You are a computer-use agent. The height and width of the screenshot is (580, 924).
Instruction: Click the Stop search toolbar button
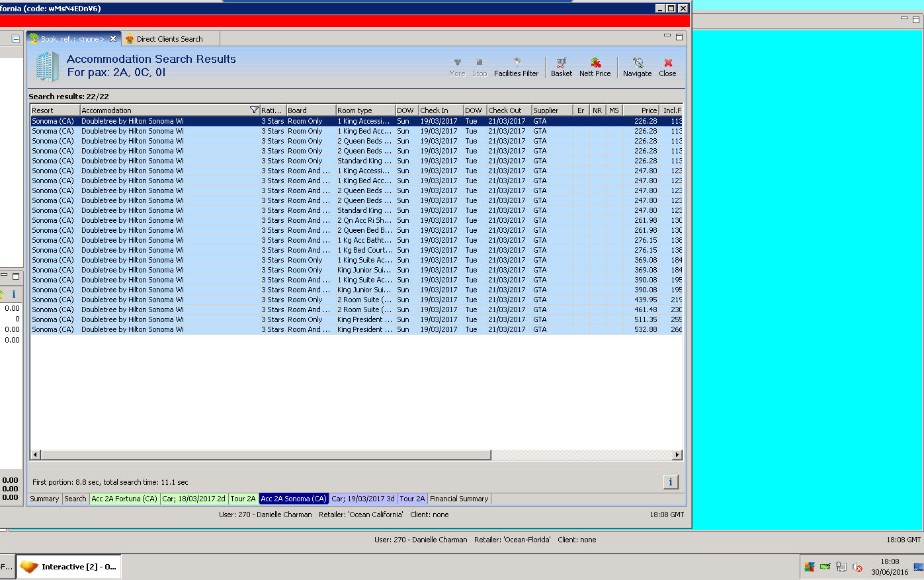click(480, 67)
